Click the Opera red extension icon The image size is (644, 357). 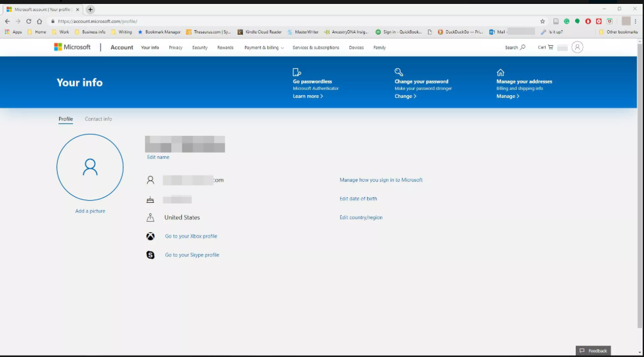(x=588, y=22)
